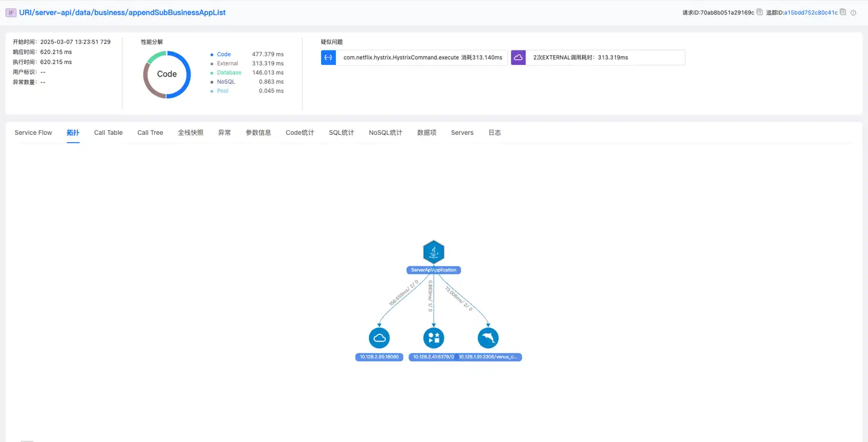The height and width of the screenshot is (442, 868).
Task: Click the info circle icon in header
Action: coord(854,13)
